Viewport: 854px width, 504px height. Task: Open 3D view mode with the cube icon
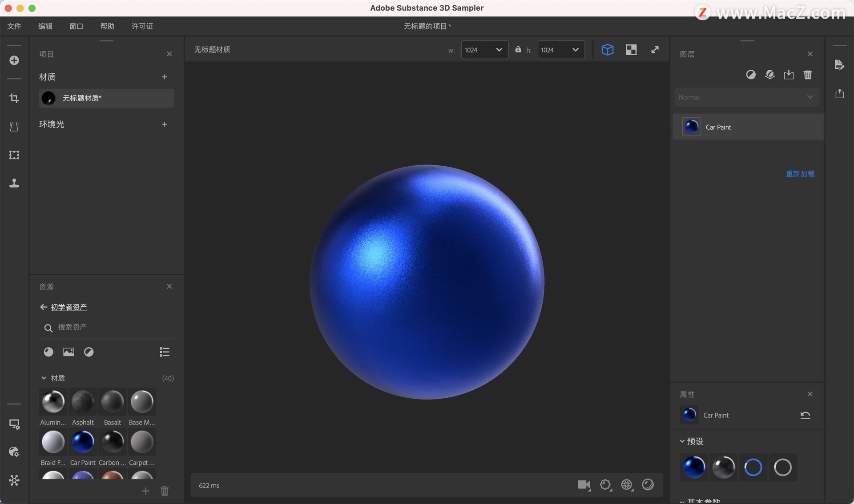pos(608,50)
